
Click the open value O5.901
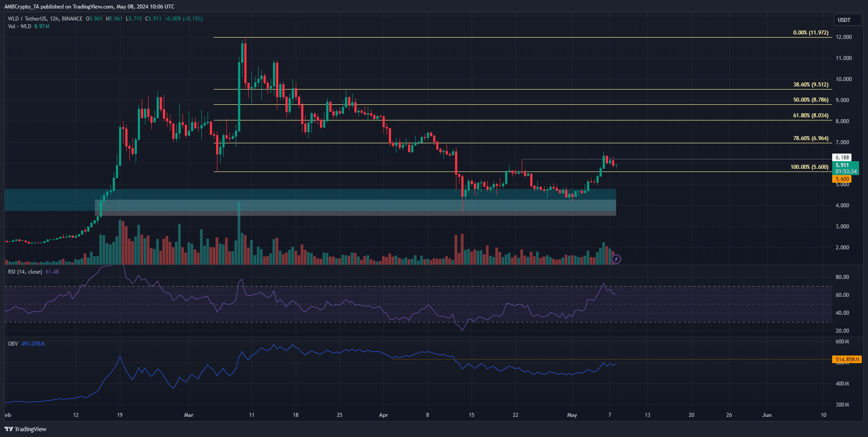point(94,19)
